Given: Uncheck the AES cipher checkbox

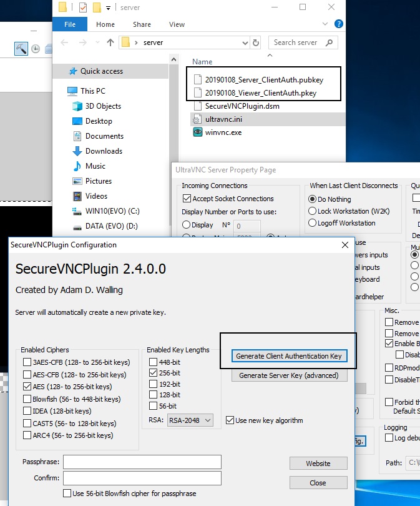Looking at the screenshot, I should tap(27, 386).
